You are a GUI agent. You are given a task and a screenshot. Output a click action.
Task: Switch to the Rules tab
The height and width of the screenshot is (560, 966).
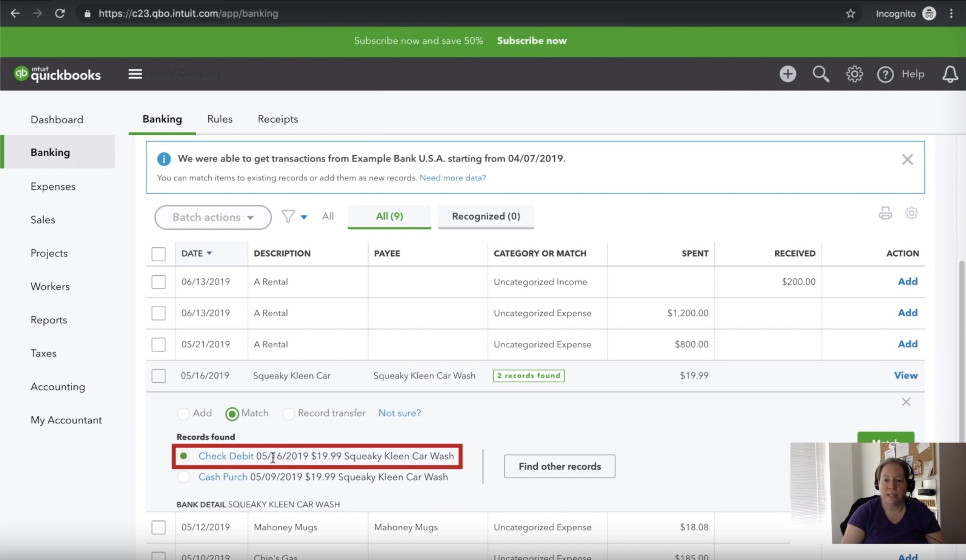(x=220, y=119)
